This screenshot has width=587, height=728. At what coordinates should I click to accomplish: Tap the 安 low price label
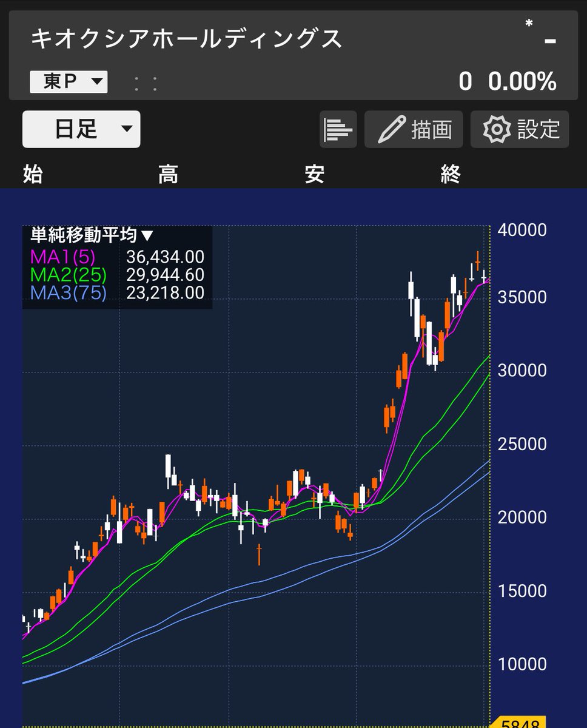click(314, 175)
